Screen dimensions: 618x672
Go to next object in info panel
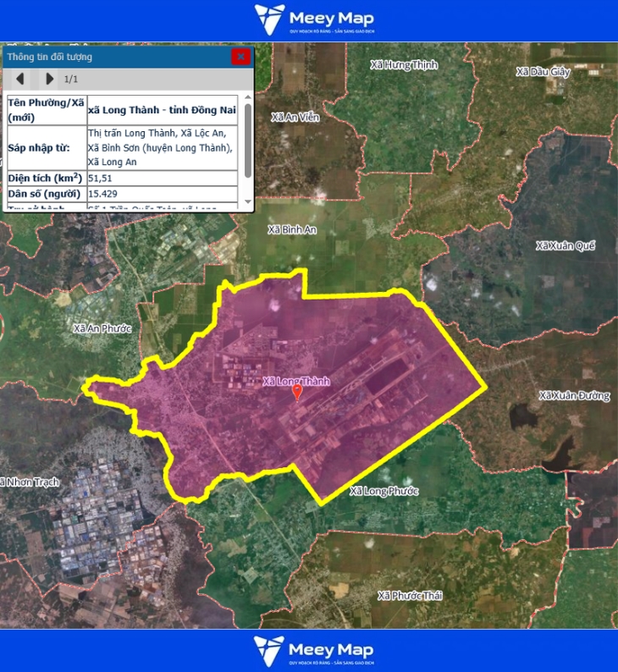[x=49, y=79]
